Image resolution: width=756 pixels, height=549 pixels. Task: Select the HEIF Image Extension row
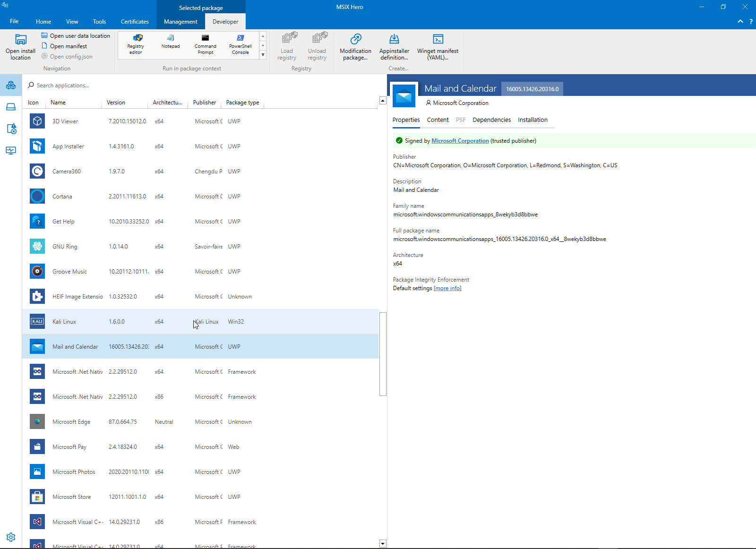[200, 297]
